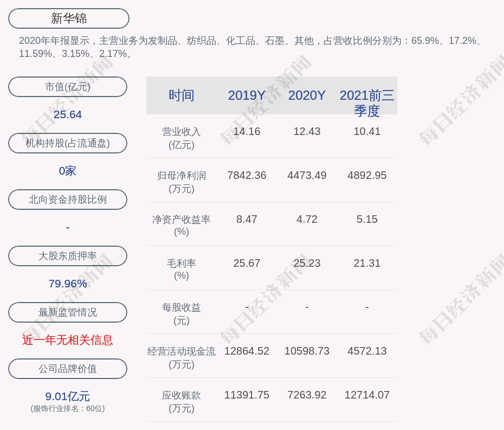Click the 应收账款 2021 value 12714.07
This screenshot has height=430, width=504.
coord(367,395)
